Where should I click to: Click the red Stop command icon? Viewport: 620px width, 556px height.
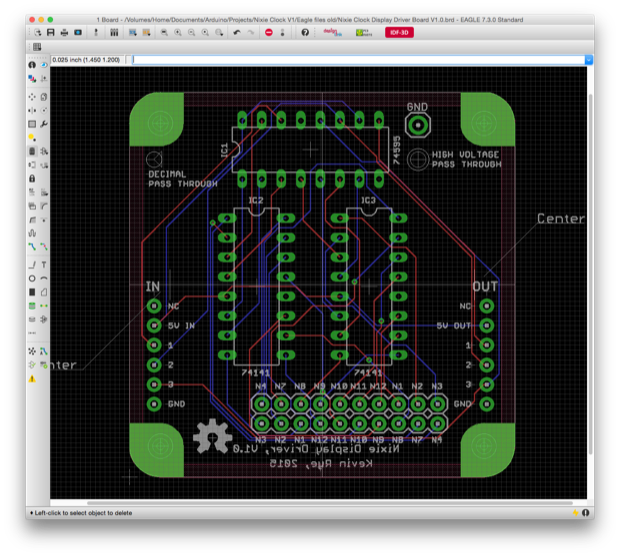269,32
